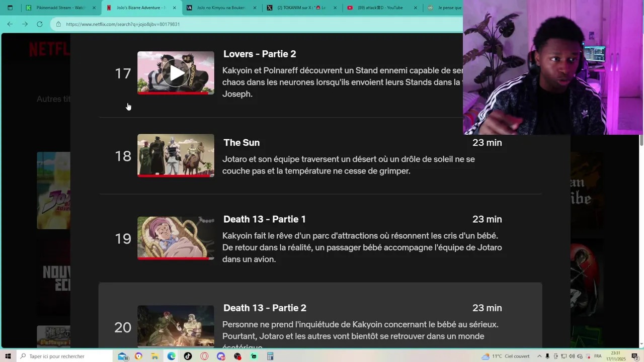Switch to JoJo no Kimyou na Bouken tab
The width and height of the screenshot is (644, 362).
221,8
